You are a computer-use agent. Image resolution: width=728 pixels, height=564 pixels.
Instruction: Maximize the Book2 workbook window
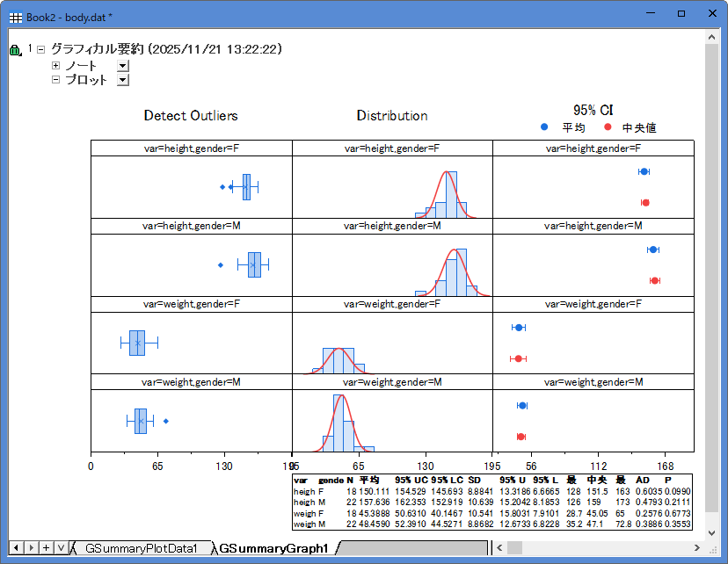pos(681,14)
